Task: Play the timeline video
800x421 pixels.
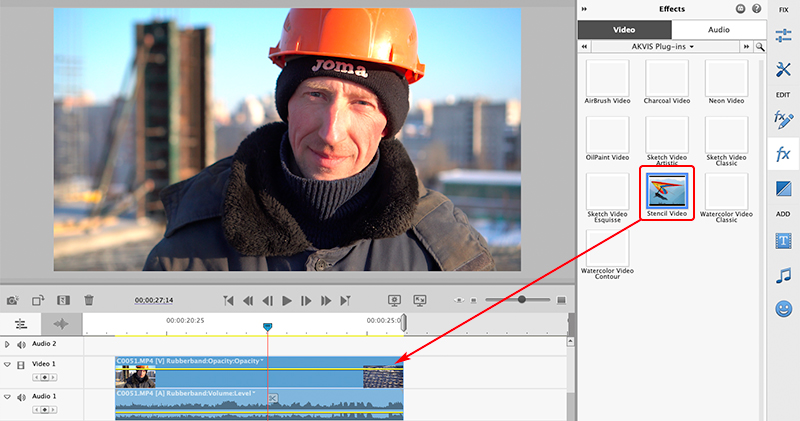Action: click(x=287, y=301)
